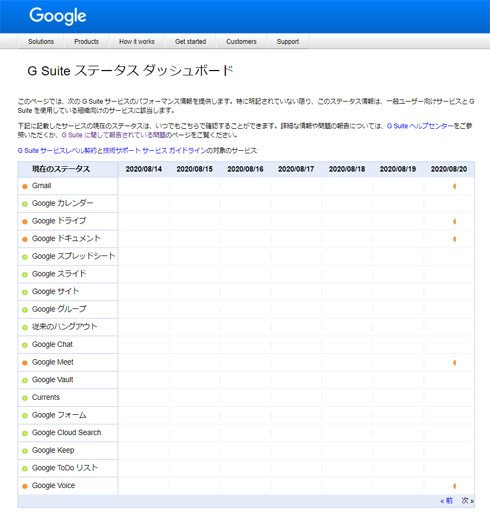
Task: Click the Google グループ service name
Action: point(59,309)
